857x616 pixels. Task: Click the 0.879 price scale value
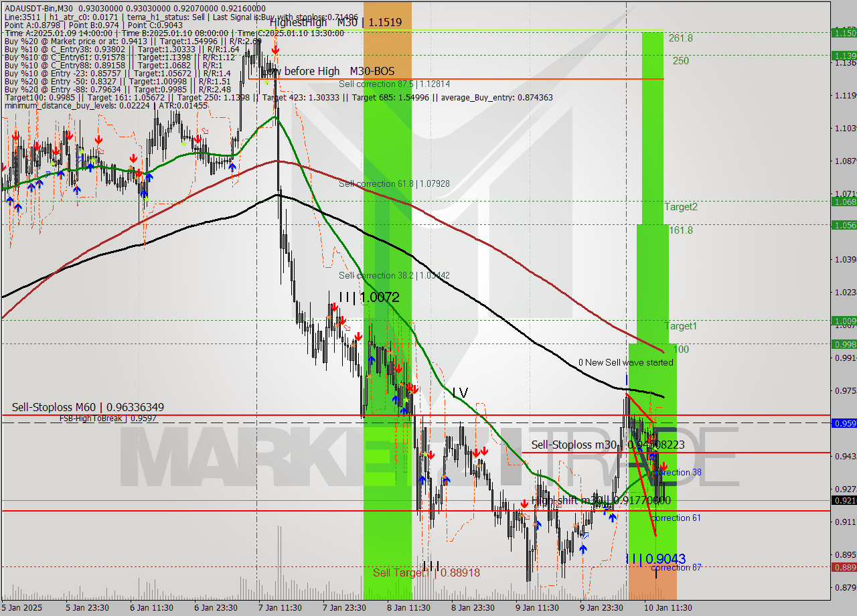[x=846, y=587]
